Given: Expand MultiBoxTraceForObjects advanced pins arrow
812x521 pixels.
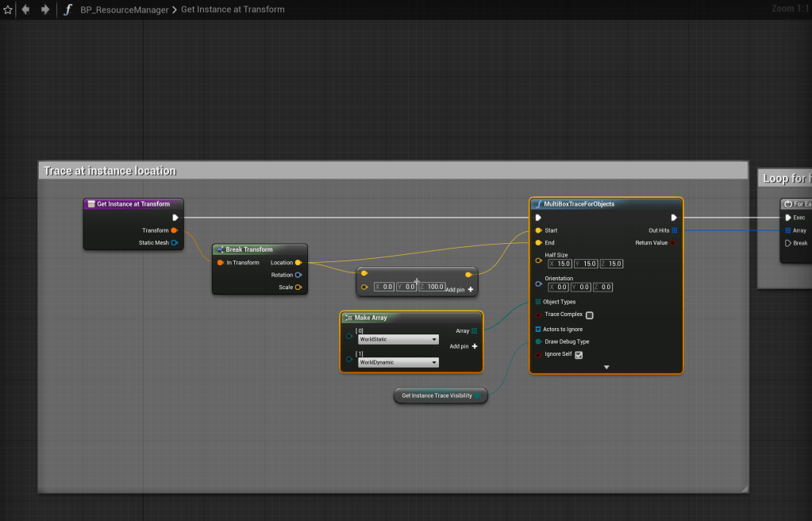Looking at the screenshot, I should click(606, 367).
